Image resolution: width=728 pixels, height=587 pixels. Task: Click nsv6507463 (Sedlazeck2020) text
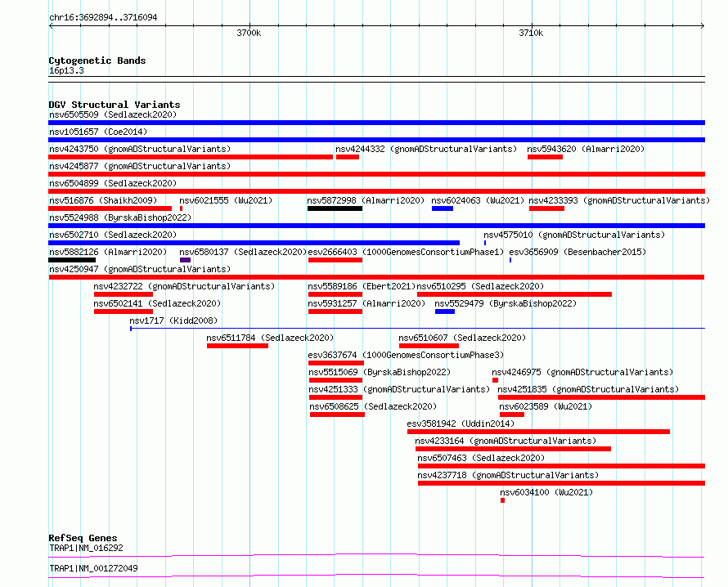[x=481, y=458]
